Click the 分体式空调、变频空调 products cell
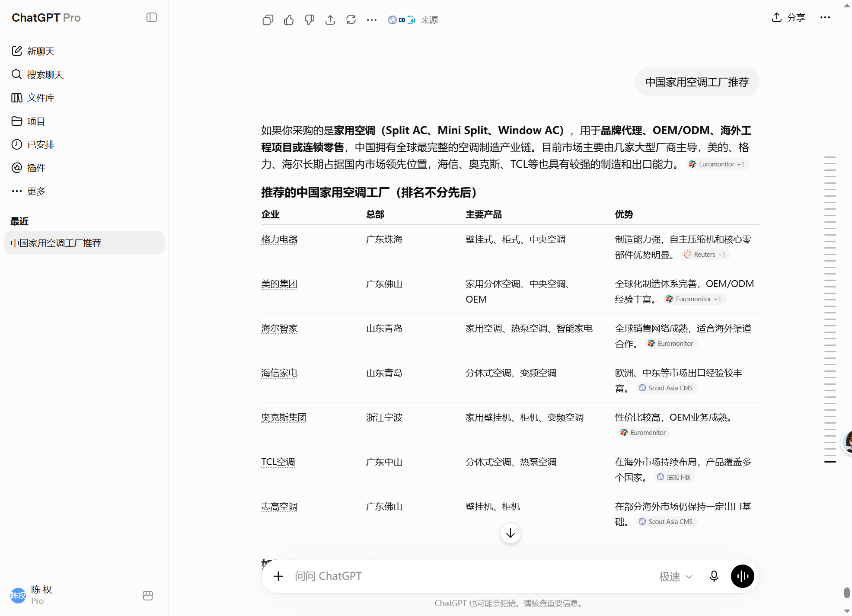852x616 pixels. pyautogui.click(x=511, y=373)
